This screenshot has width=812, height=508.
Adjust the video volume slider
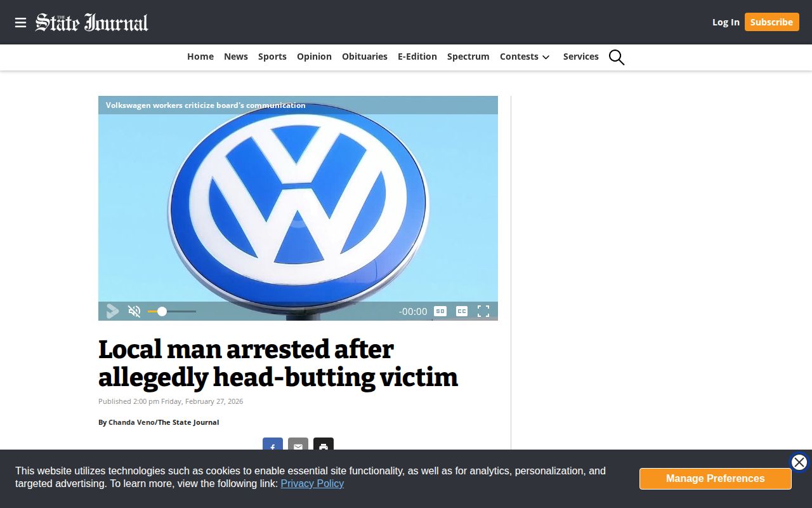[171, 311]
